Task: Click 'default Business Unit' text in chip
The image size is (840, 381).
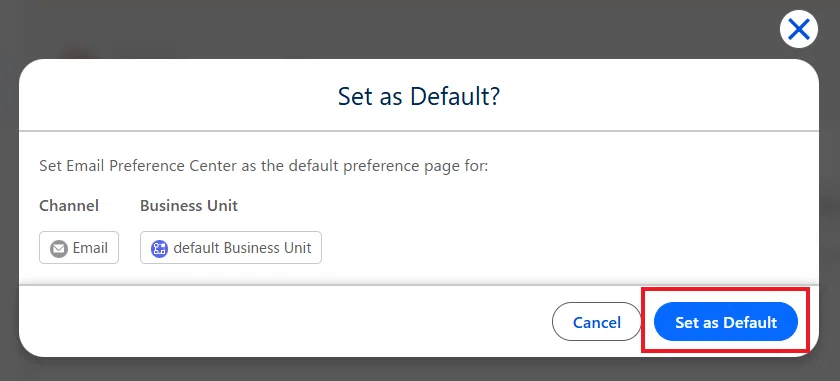Action: (242, 248)
